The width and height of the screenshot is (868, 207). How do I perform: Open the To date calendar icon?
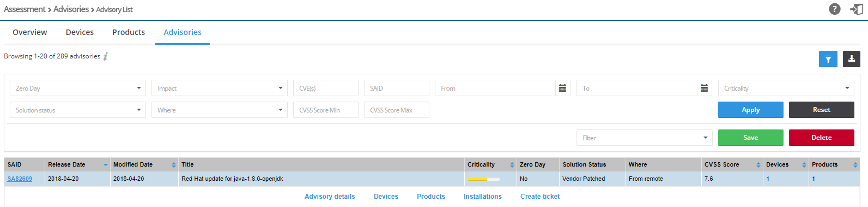click(x=705, y=88)
